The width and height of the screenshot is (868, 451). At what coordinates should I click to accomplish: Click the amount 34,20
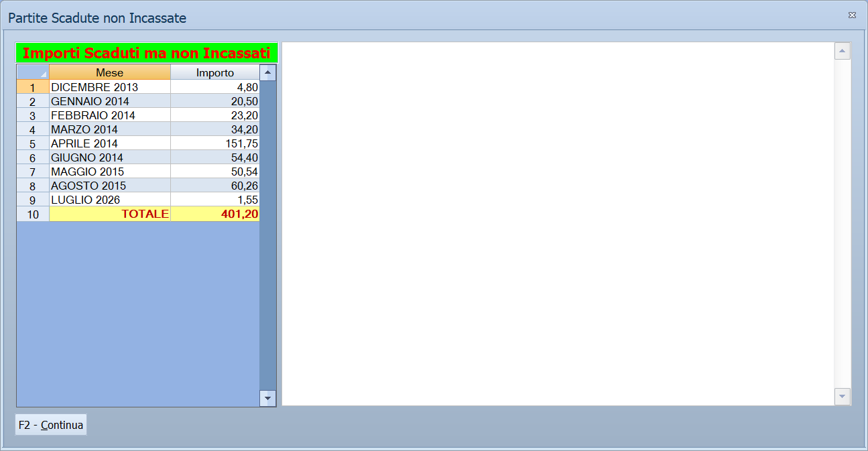[x=215, y=129]
